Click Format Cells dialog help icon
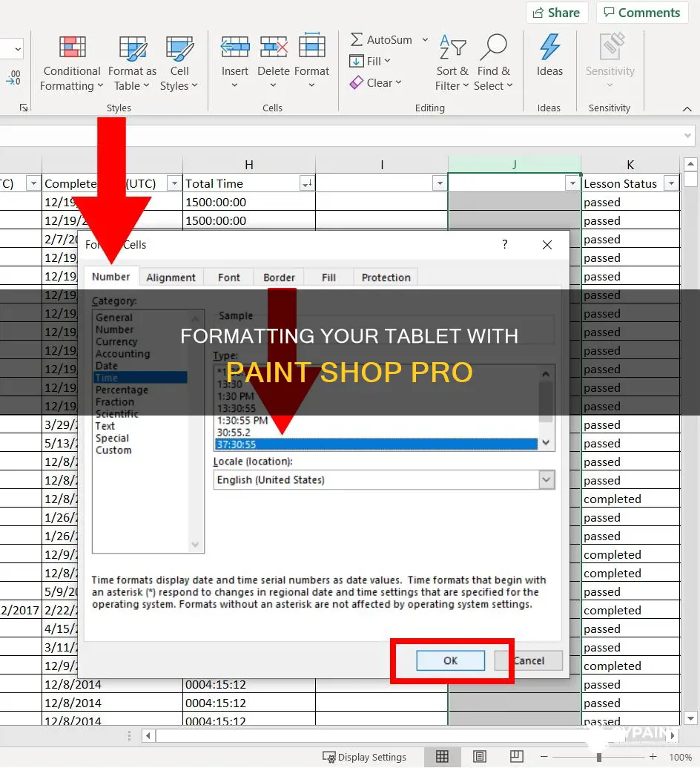The height and width of the screenshot is (768, 700). [505, 244]
